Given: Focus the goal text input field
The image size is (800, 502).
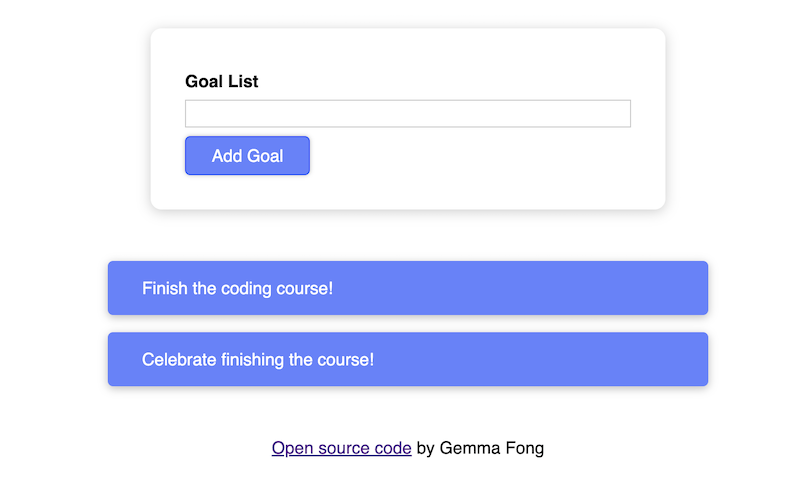Looking at the screenshot, I should tap(408, 113).
